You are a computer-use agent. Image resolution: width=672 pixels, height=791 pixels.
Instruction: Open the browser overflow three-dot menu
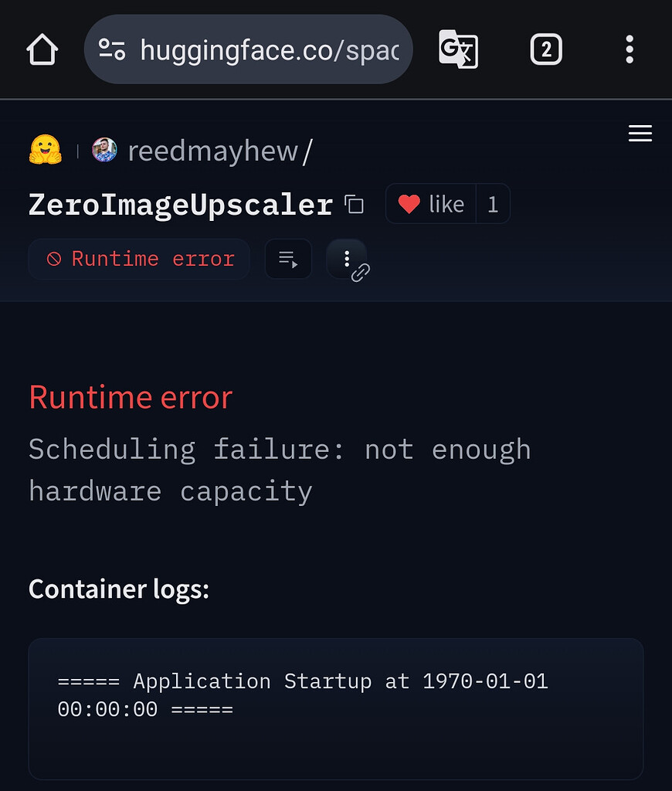[x=630, y=49]
